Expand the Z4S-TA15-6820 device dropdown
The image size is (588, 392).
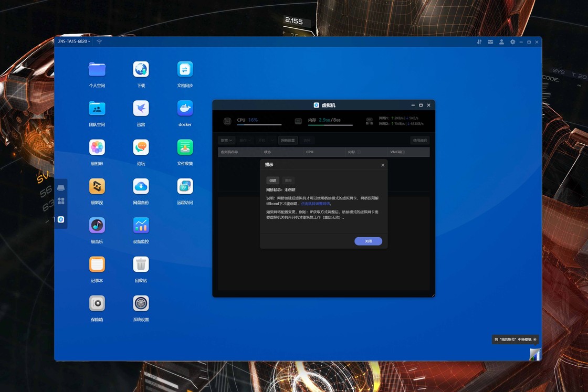pyautogui.click(x=74, y=41)
